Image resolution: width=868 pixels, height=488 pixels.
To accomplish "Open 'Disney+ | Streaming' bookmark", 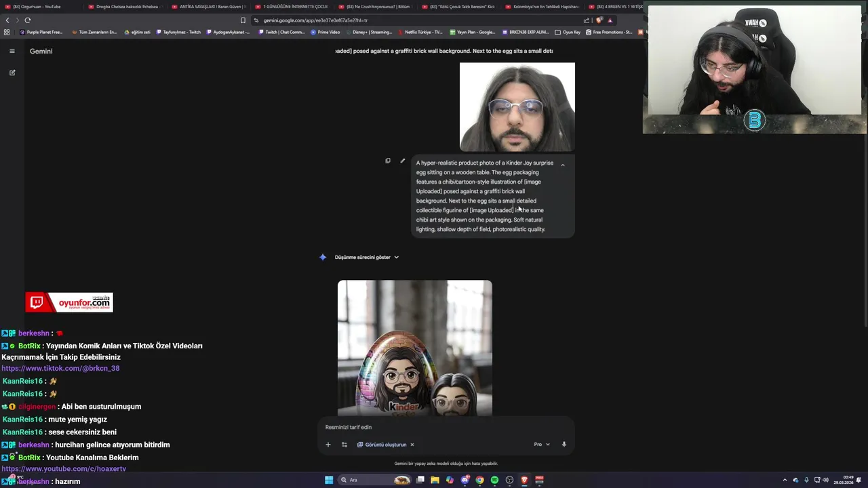I will coord(368,32).
